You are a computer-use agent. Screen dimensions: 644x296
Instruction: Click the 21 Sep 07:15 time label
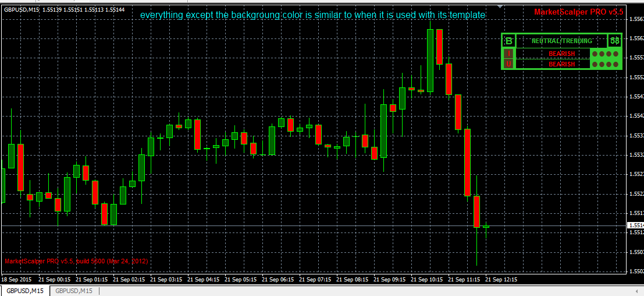315,279
